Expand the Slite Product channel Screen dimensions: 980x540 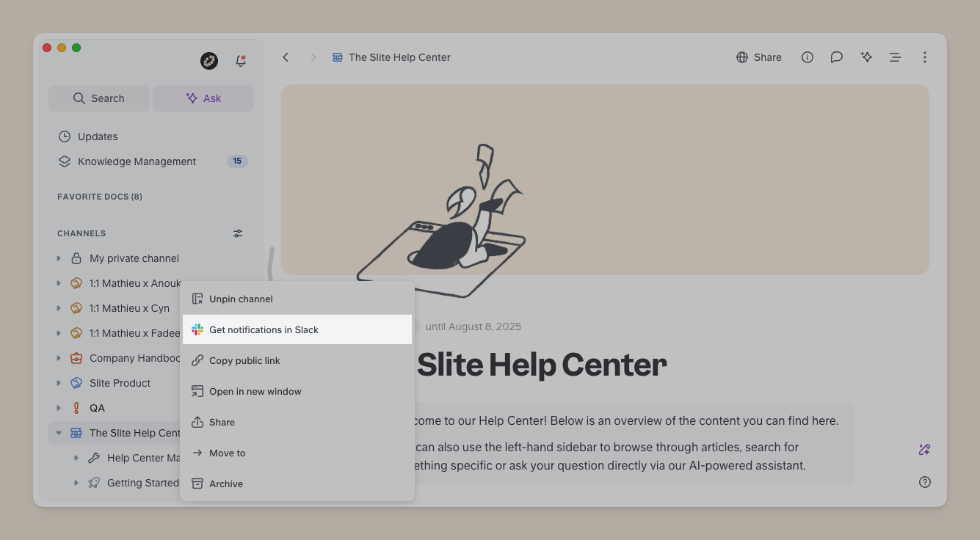(59, 383)
